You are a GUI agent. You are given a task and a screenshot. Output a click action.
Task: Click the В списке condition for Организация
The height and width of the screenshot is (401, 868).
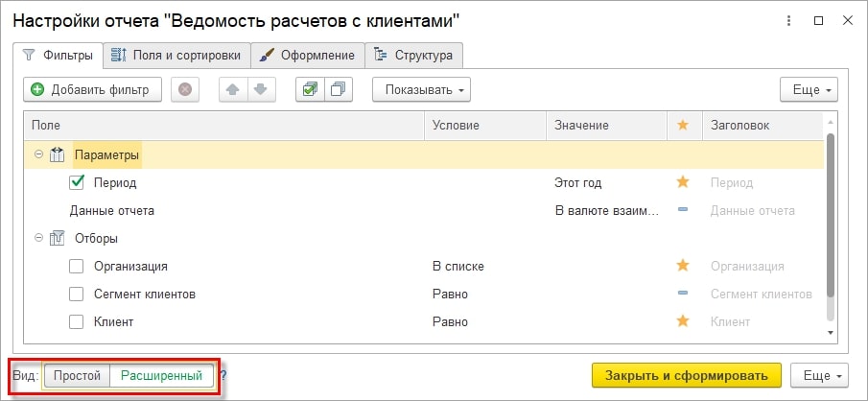coord(458,267)
